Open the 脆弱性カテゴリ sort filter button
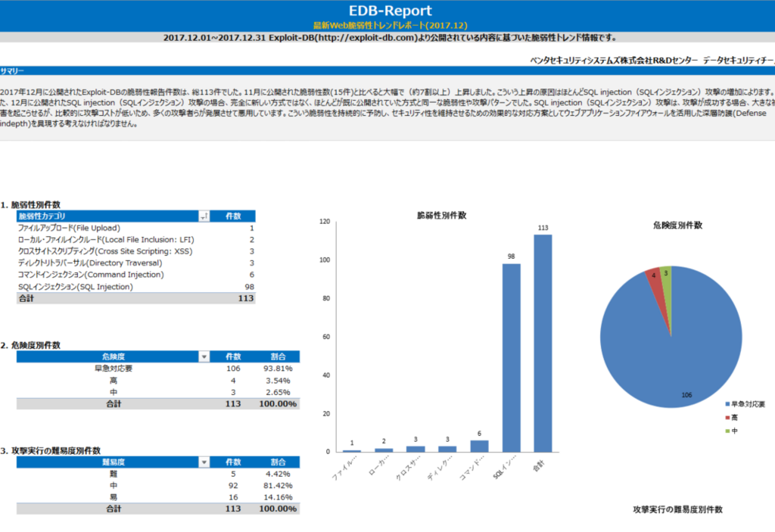Screen dimensions: 775x532 coord(204,216)
